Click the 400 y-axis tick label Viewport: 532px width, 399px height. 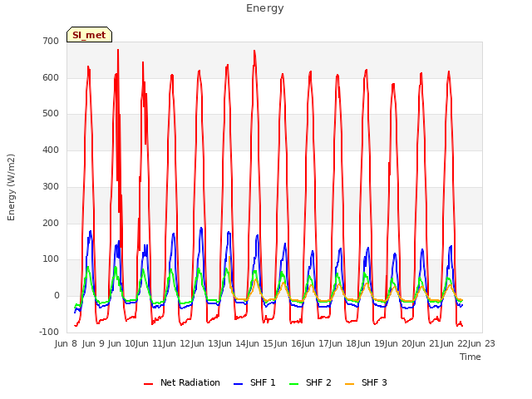pyautogui.click(x=51, y=150)
